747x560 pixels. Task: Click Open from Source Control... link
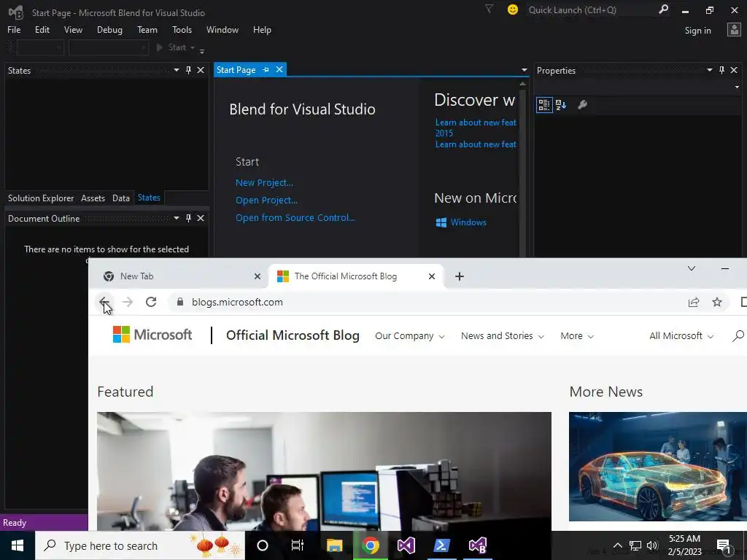click(295, 217)
